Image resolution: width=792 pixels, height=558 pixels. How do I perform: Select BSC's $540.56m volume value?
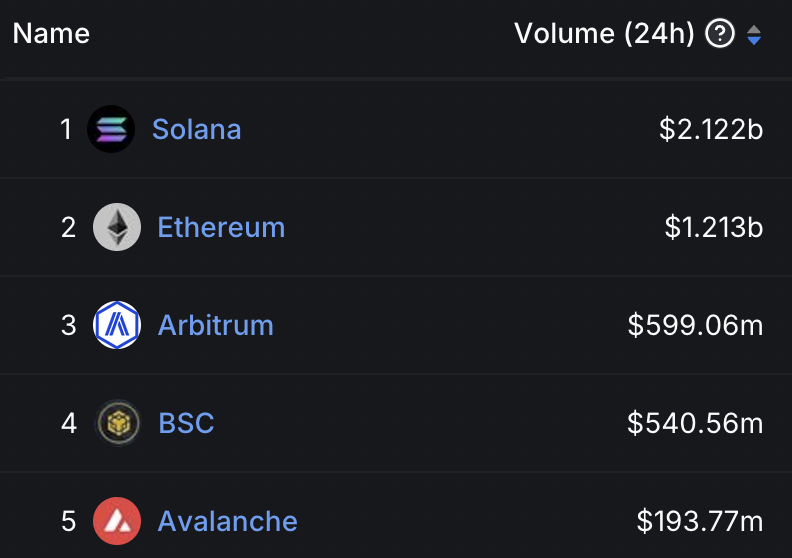(696, 423)
